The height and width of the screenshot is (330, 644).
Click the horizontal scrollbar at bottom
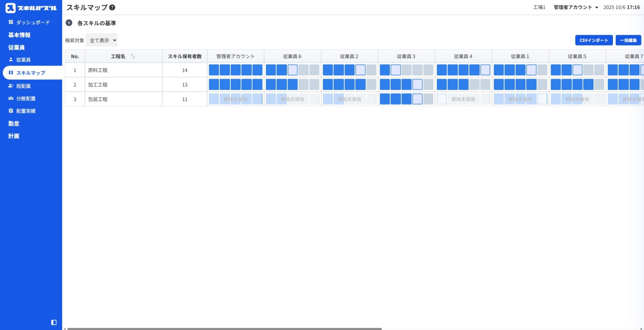coord(224,329)
